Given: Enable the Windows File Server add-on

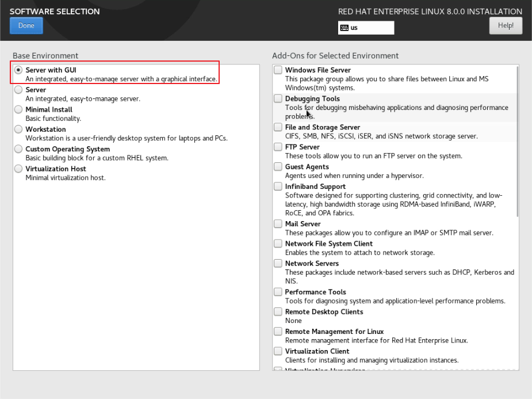Looking at the screenshot, I should pyautogui.click(x=278, y=70).
